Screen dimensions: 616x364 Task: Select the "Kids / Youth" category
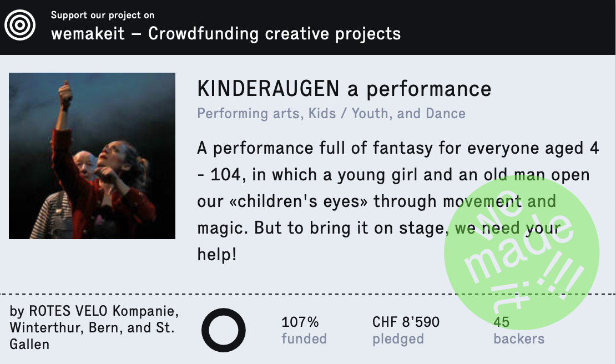coord(348,114)
